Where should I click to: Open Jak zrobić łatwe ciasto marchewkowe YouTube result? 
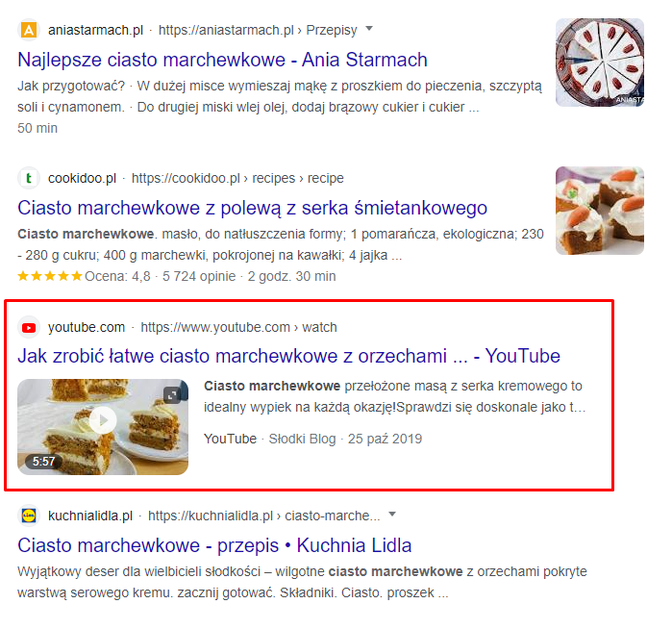[288, 356]
